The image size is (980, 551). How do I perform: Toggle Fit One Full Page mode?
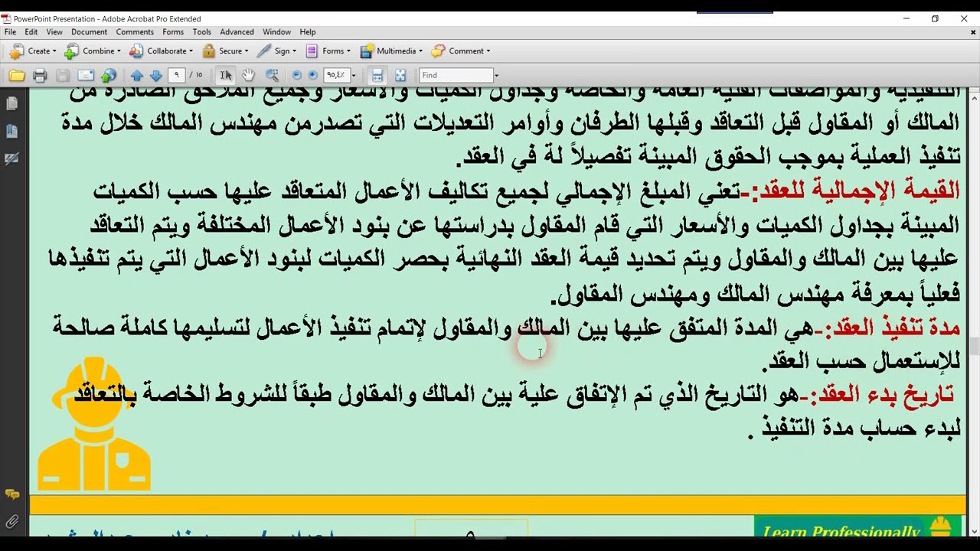pos(400,75)
